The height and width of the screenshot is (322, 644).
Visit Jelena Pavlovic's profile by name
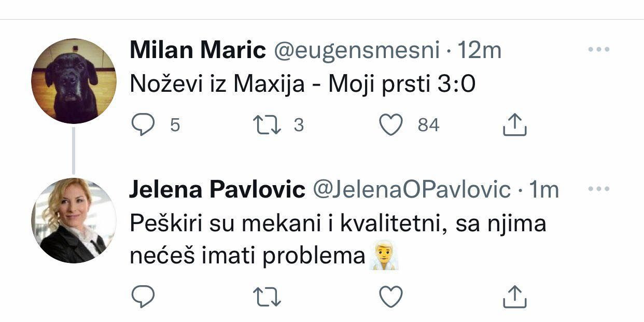tap(217, 190)
